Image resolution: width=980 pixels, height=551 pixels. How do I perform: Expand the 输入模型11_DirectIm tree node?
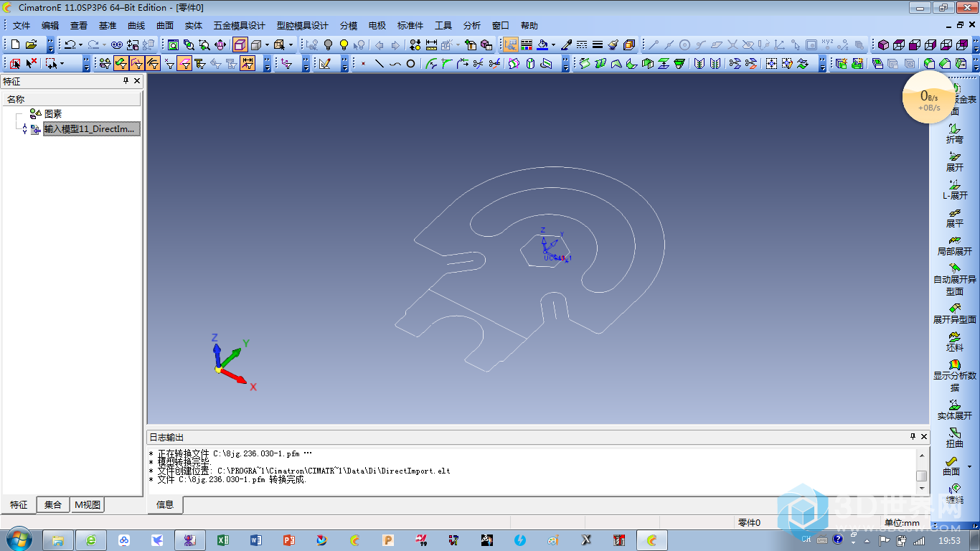click(x=24, y=129)
